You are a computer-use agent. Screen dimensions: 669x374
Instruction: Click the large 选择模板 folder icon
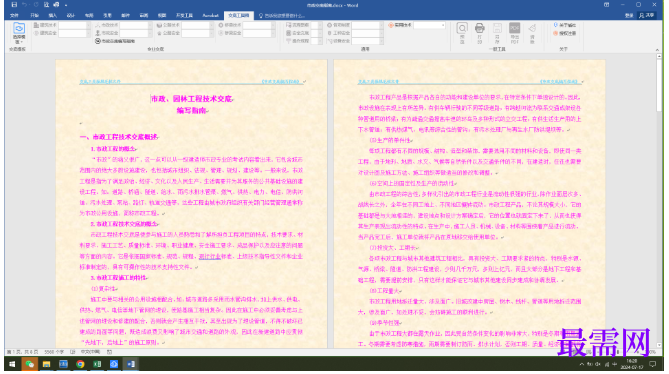tap(19, 29)
